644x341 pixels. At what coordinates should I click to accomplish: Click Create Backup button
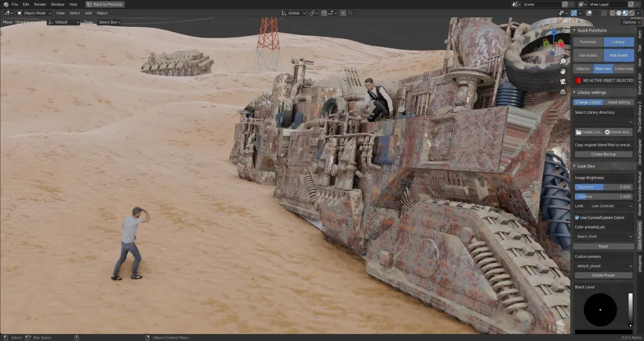point(604,154)
